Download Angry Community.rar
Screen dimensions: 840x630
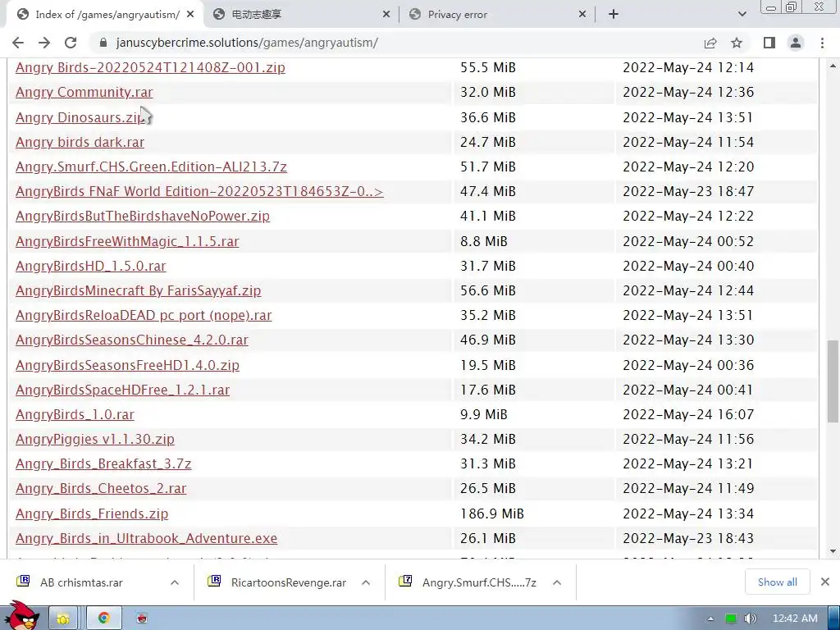click(84, 92)
